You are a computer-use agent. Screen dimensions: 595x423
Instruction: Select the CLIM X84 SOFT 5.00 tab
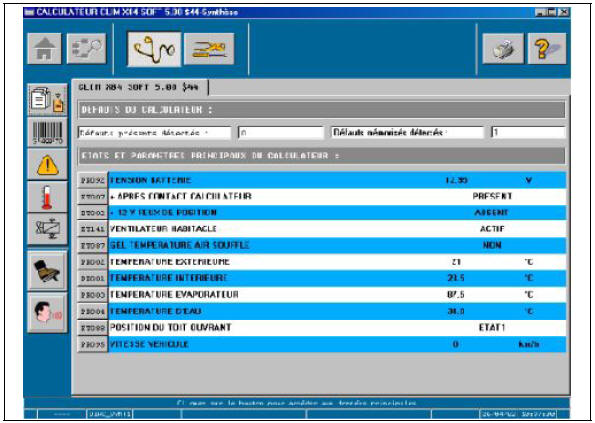point(139,87)
